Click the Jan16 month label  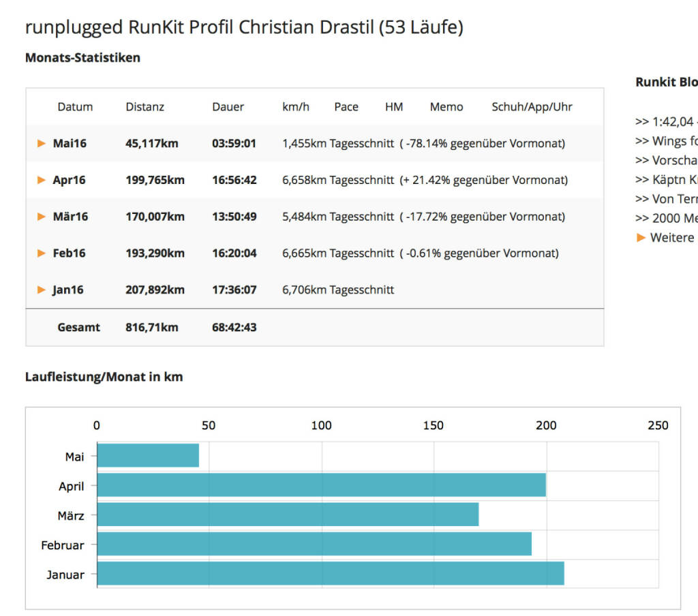click(67, 290)
